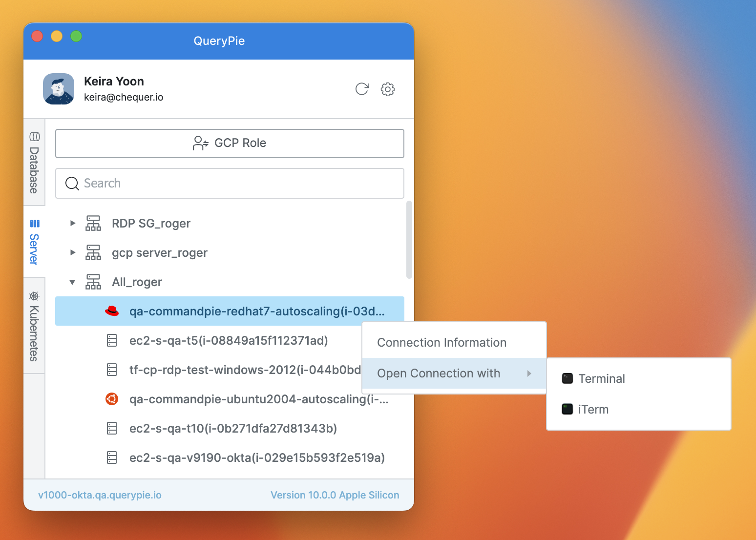Click Keira Yoon's profile avatar
This screenshot has width=756, height=540.
59,89
